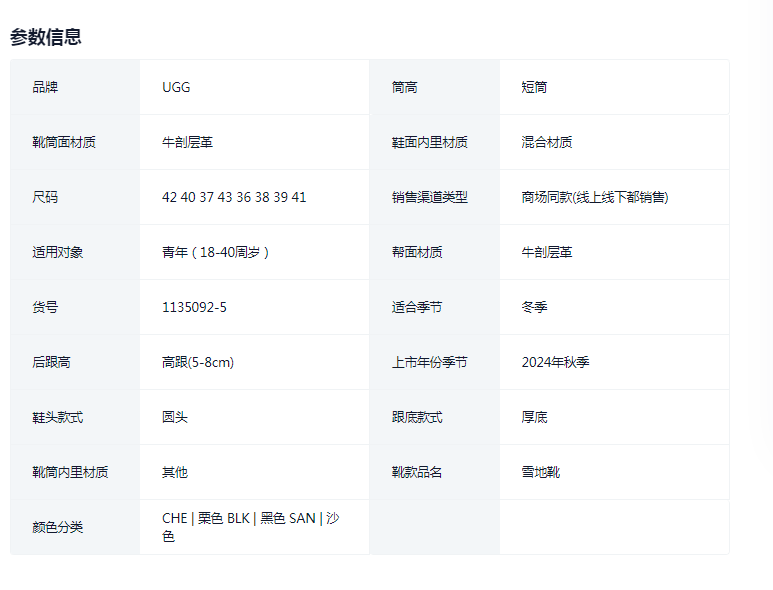Click the 牛剖层革 value beside 靴筒面材质
This screenshot has height=590, width=773.
187,142
